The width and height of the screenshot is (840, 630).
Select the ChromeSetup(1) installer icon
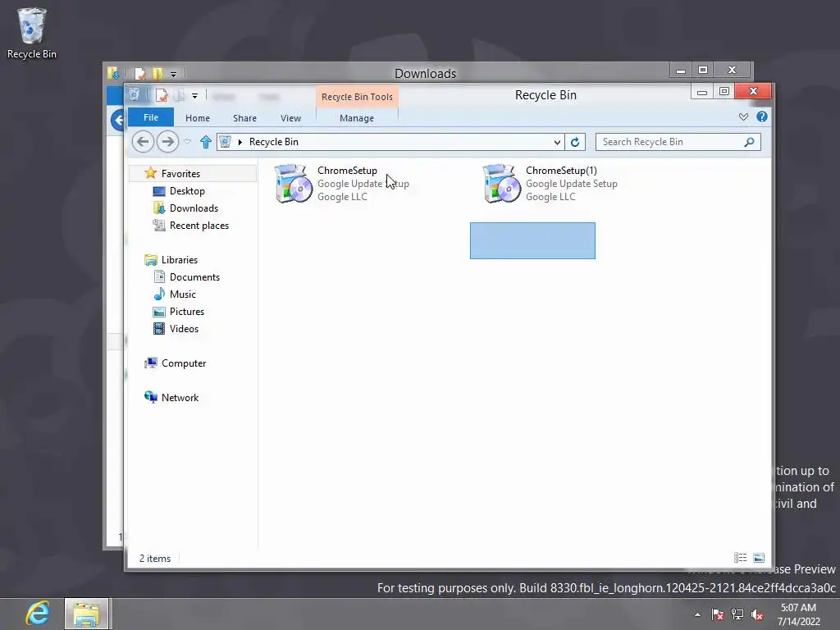click(x=501, y=184)
